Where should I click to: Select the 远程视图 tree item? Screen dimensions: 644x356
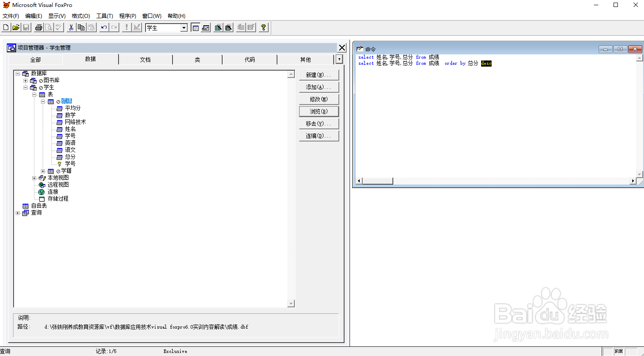coord(58,185)
